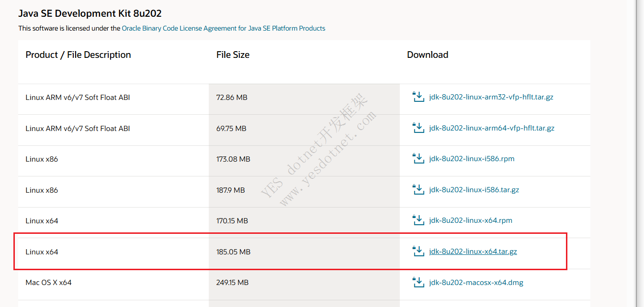Click download icon beside jdk-8u202-linux-x64.rpm
Image resolution: width=644 pixels, height=307 pixels.
[418, 220]
